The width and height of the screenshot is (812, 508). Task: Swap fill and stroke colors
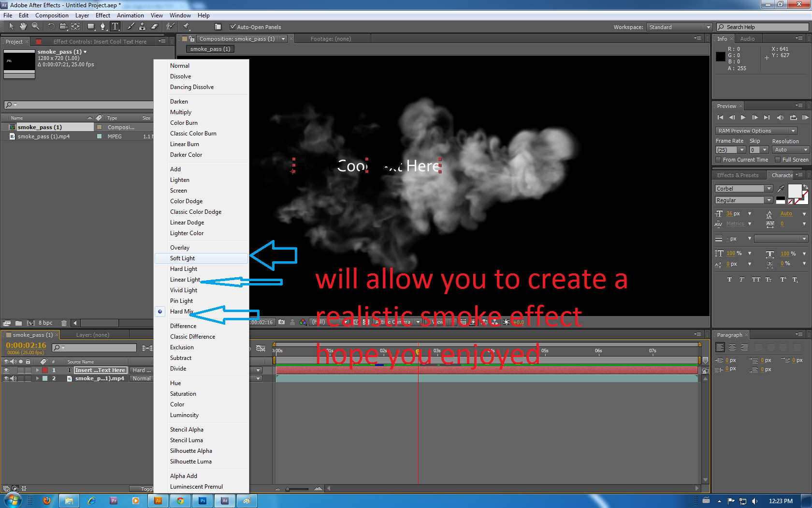[806, 187]
